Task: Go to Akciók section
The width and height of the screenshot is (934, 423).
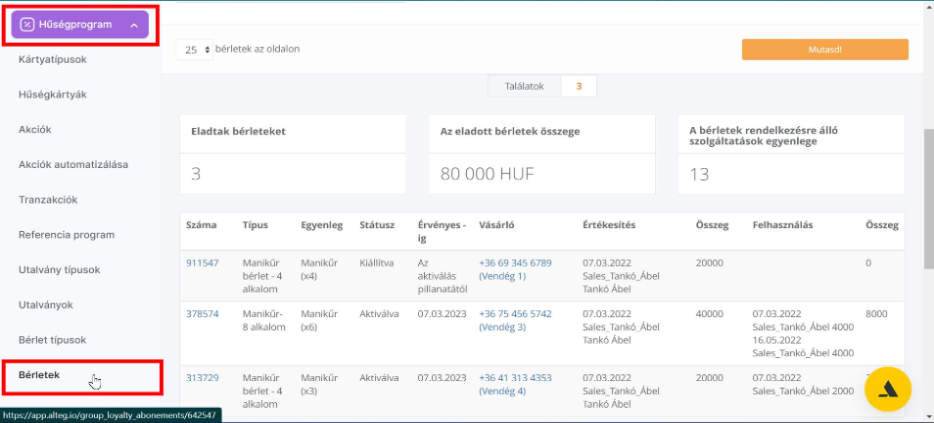Action: coord(35,129)
